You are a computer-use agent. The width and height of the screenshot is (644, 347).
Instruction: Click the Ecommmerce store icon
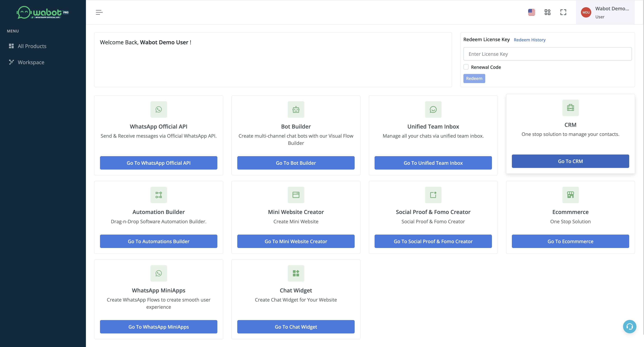[570, 195]
